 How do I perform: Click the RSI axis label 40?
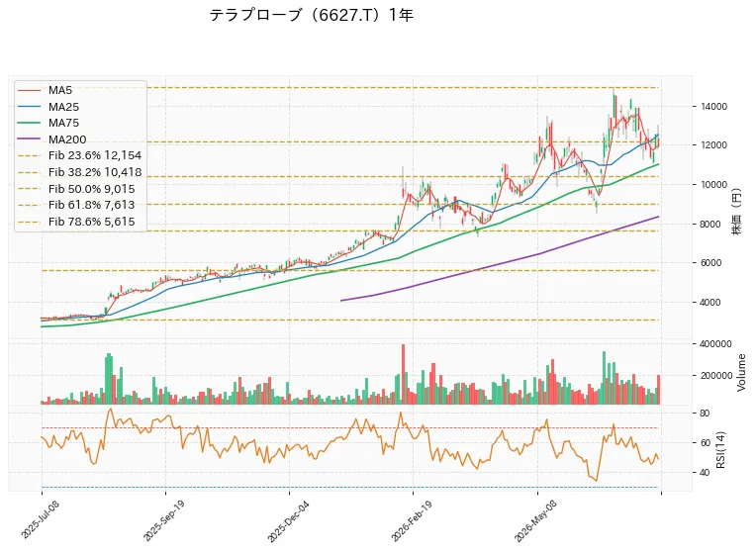pyautogui.click(x=705, y=473)
